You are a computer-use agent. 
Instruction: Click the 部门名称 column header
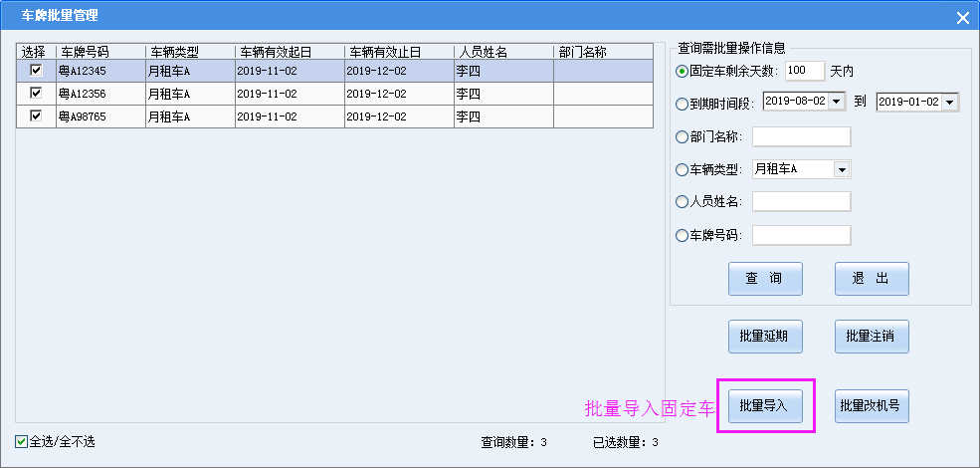point(604,52)
